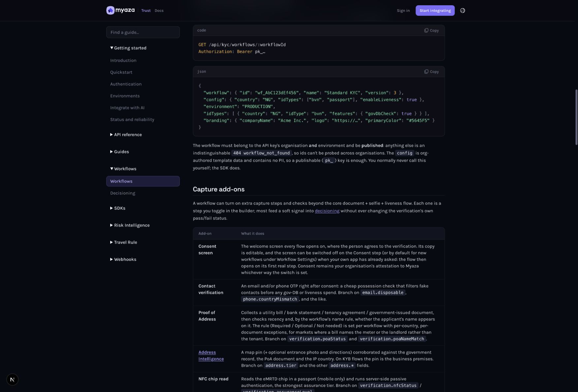Click the Capture add-ons heading
This screenshot has width=578, height=392.
pyautogui.click(x=219, y=189)
